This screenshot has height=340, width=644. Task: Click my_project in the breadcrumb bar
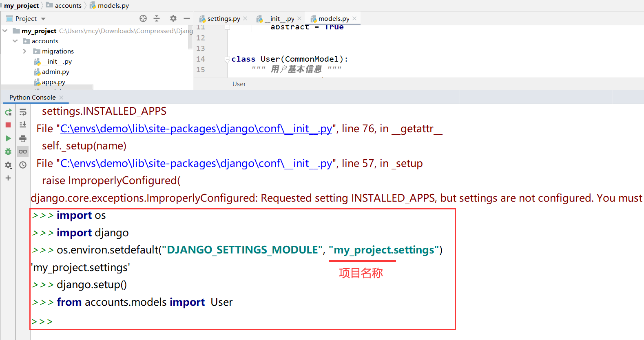21,5
